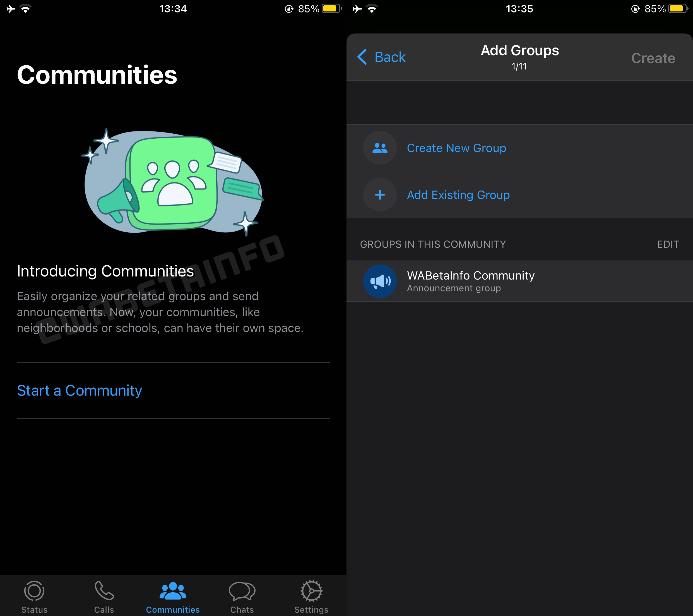
Task: Tap the Communities illustration image
Action: coord(173,182)
